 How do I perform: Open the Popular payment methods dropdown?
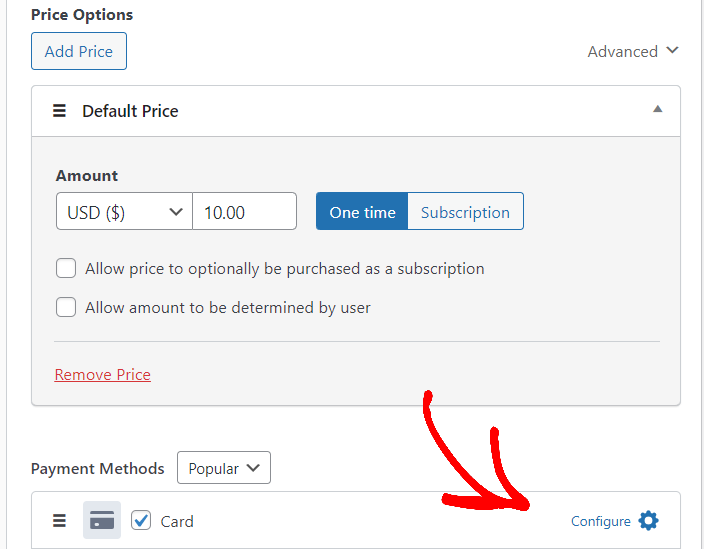pos(224,468)
